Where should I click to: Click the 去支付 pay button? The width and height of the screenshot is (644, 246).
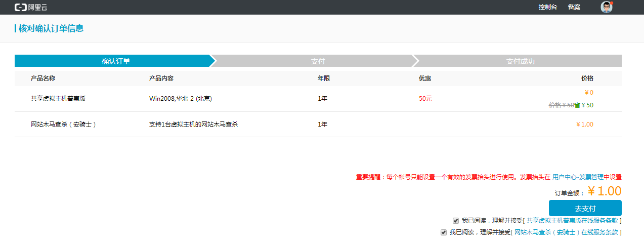585,208
